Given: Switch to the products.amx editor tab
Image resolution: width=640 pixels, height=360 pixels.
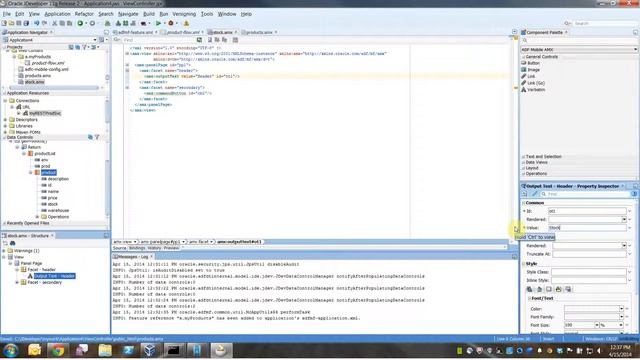Looking at the screenshot, I should [x=259, y=32].
